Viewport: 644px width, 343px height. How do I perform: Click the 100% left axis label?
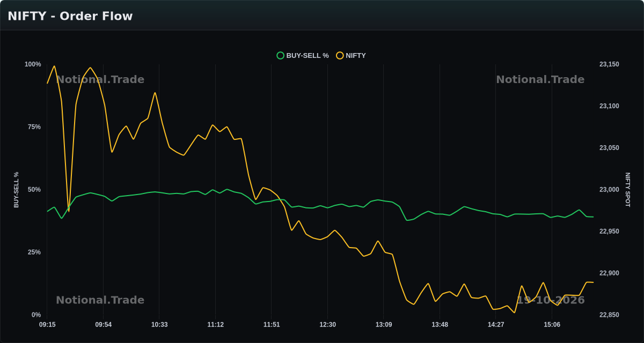[x=33, y=64]
